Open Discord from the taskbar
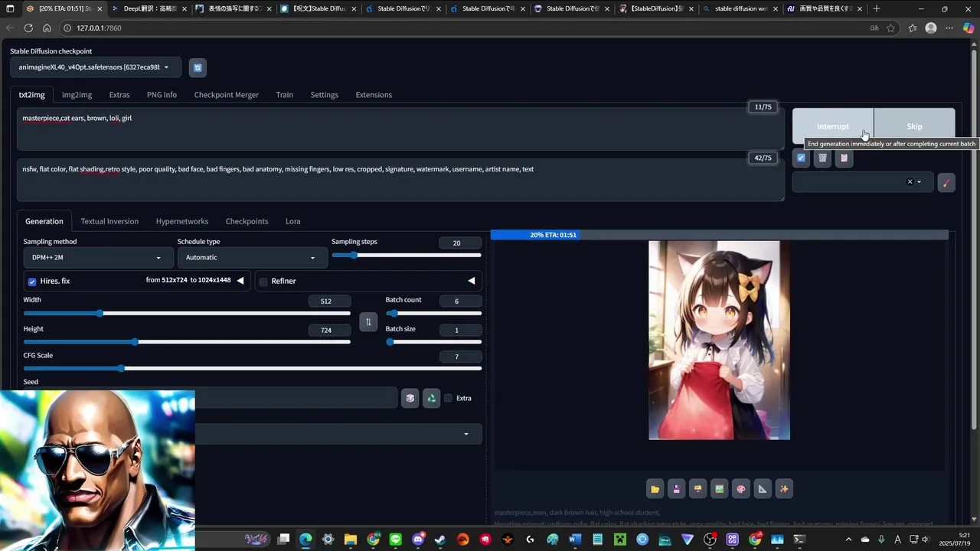The width and height of the screenshot is (980, 551). click(418, 540)
